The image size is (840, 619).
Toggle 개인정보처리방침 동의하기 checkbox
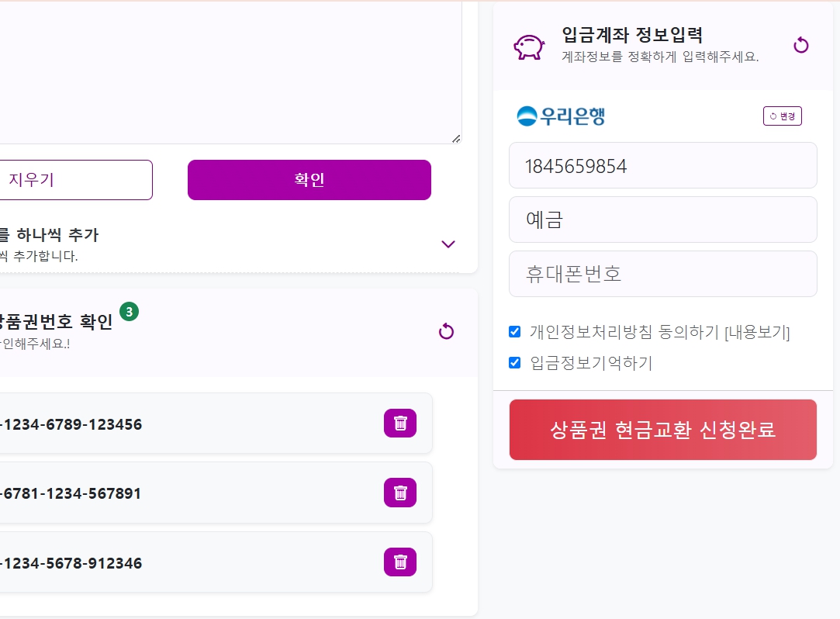click(514, 332)
